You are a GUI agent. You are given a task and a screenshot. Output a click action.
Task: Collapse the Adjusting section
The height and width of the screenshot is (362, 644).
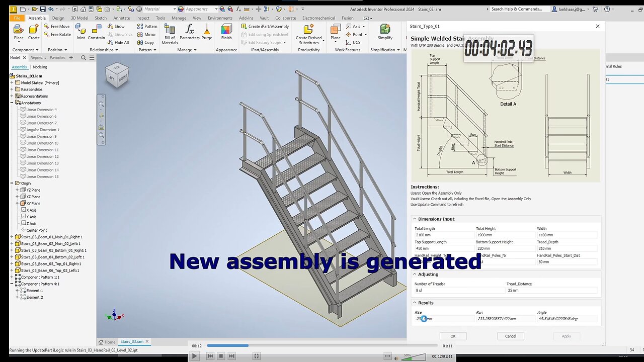point(415,275)
